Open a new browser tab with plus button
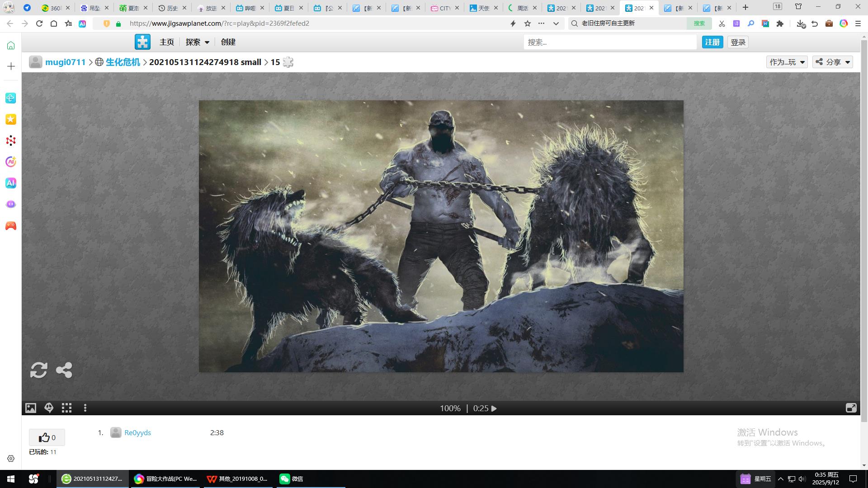The height and width of the screenshot is (488, 868). click(745, 8)
